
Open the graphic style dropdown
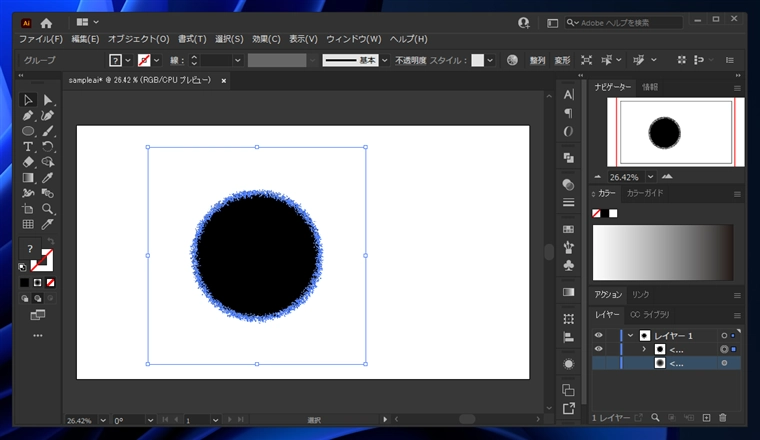(x=491, y=60)
